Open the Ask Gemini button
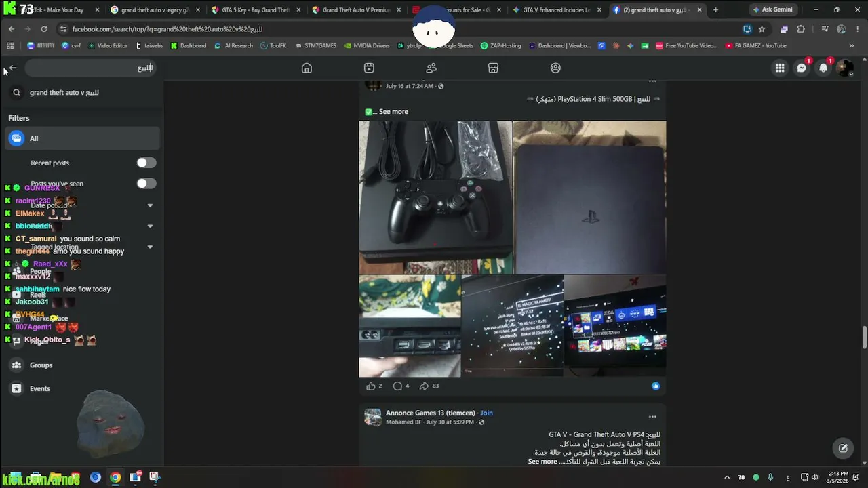Image resolution: width=868 pixels, height=488 pixels. (x=772, y=10)
